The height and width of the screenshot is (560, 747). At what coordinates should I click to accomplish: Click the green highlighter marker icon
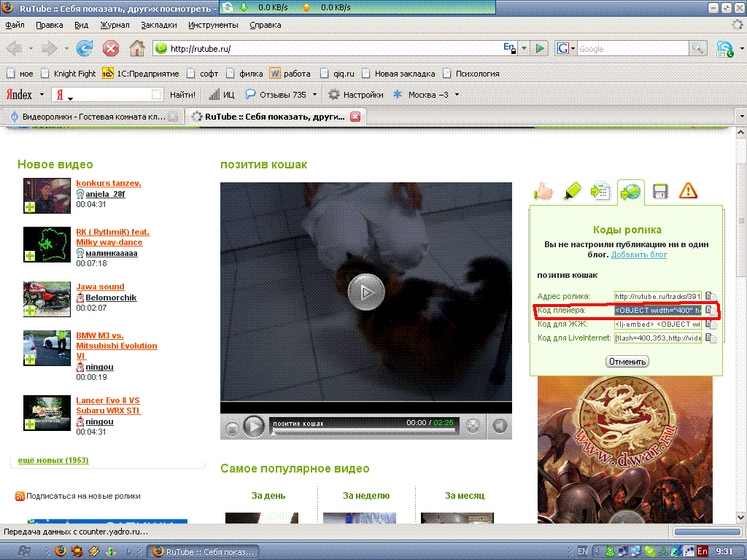coord(572,192)
